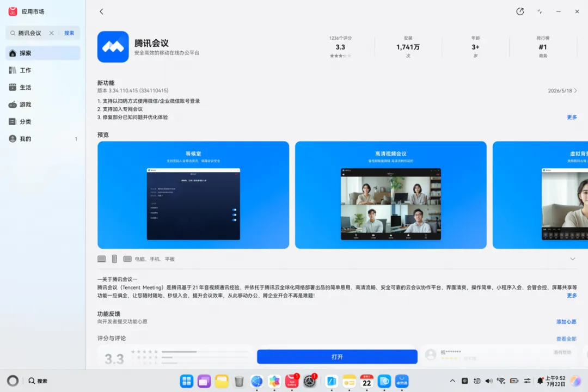Screen dimensions: 588x392
Task: Click the tray screen capture icon next to 中
Action: (476, 381)
